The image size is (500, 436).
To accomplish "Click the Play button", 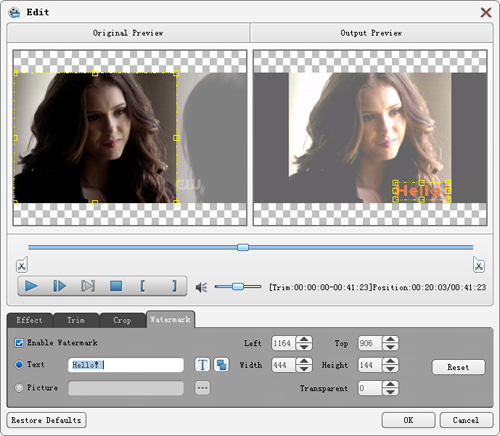I will point(31,286).
